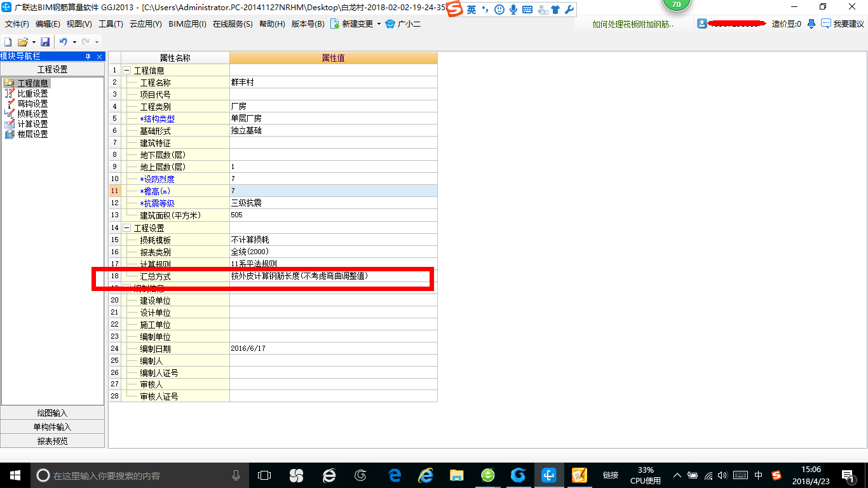Select the 工程设置 navigation section
The image size is (868, 488).
coord(52,69)
